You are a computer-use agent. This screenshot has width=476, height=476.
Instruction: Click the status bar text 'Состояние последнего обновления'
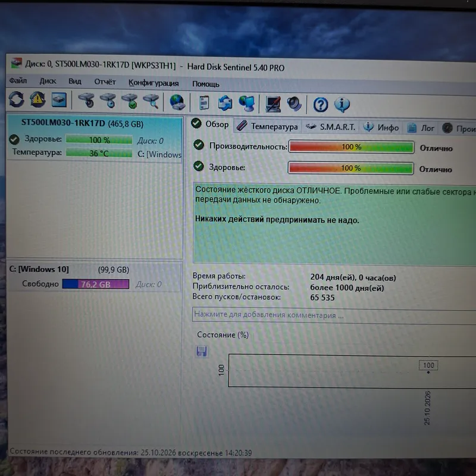click(x=74, y=452)
